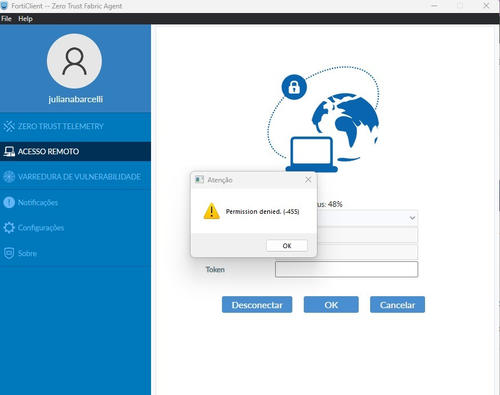Image resolution: width=500 pixels, height=395 pixels.
Task: Click the 48% status text
Action: click(x=335, y=204)
